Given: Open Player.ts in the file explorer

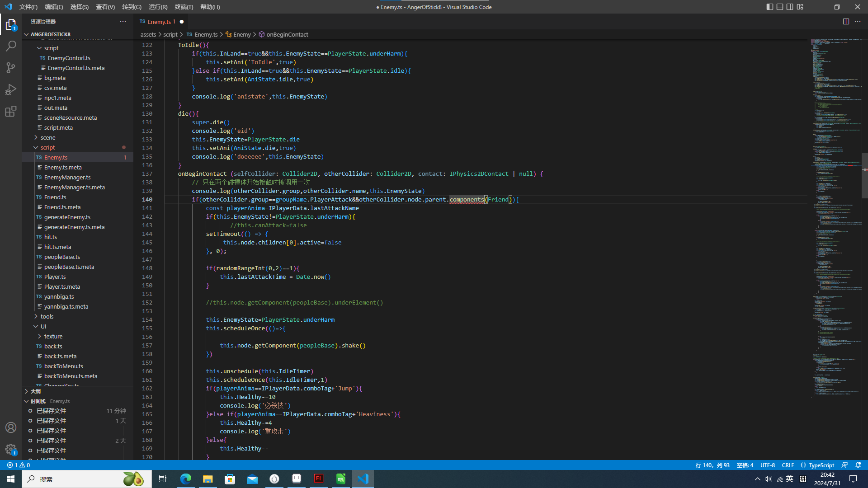Looking at the screenshot, I should coord(55,277).
